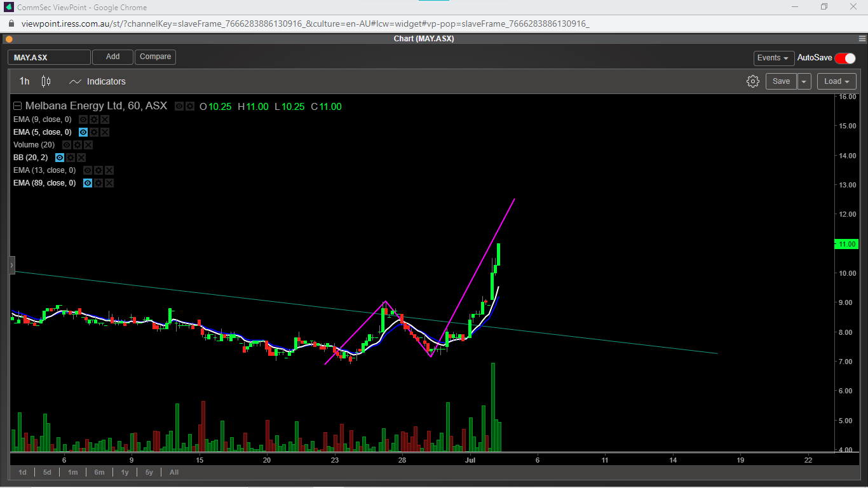The image size is (868, 488).
Task: Open settings for EMA (5, close, 0)
Action: pos(94,132)
